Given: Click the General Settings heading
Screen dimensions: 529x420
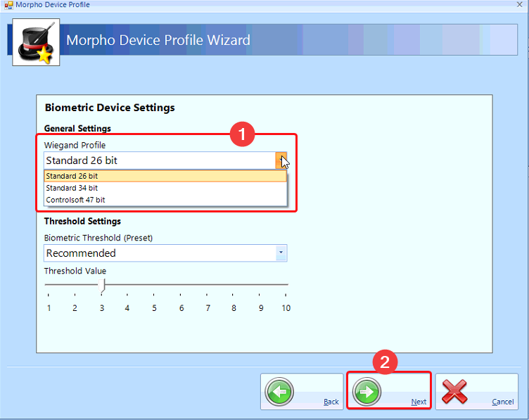Looking at the screenshot, I should point(77,129).
